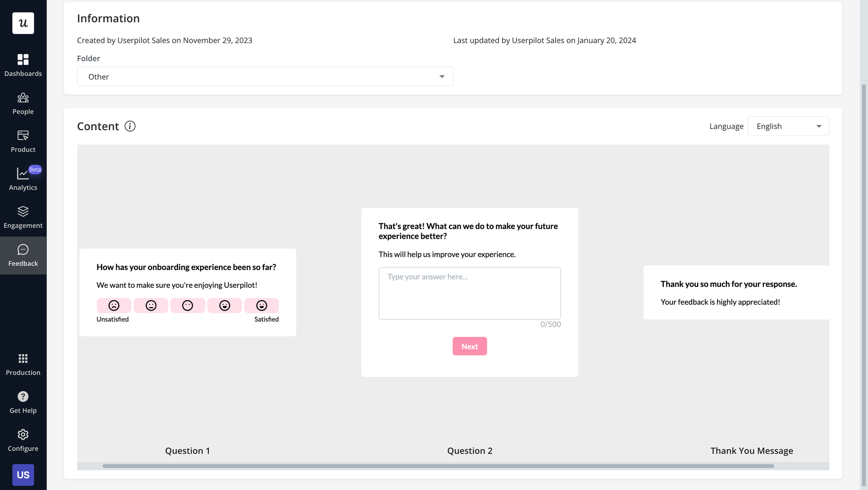Expand the US account avatar menu

point(23,475)
